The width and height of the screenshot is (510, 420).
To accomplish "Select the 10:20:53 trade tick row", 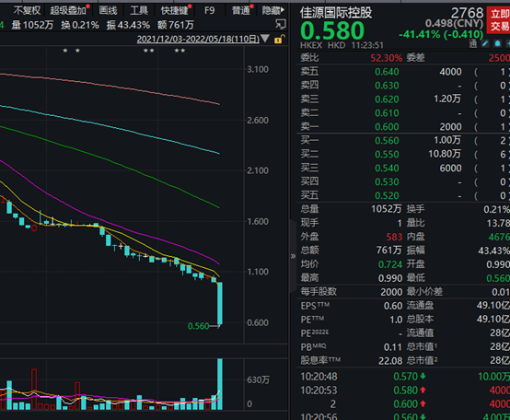I will click(x=403, y=391).
